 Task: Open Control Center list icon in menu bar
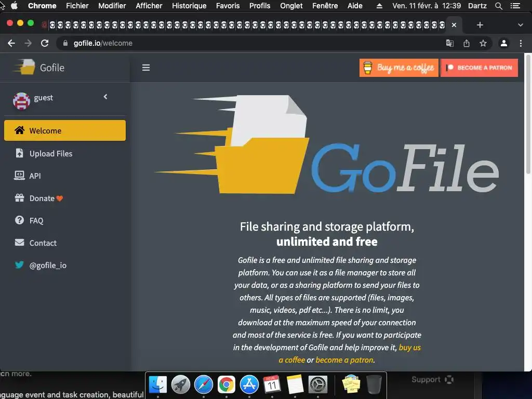[515, 6]
